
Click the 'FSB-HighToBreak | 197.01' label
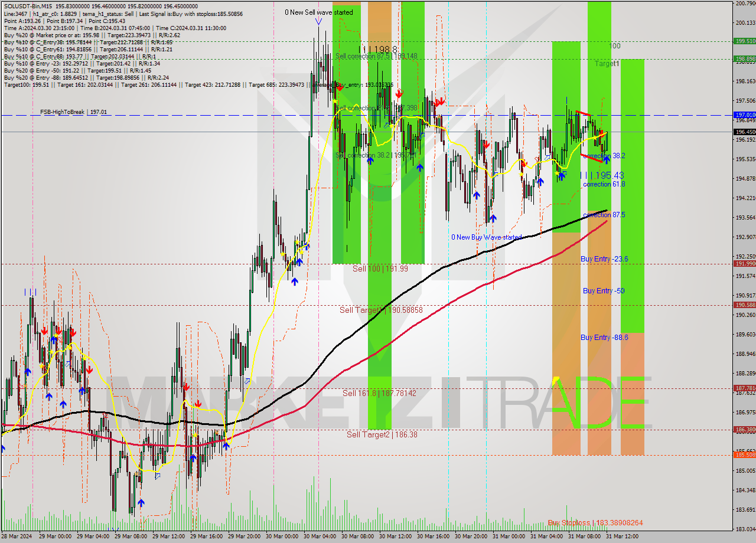click(74, 112)
